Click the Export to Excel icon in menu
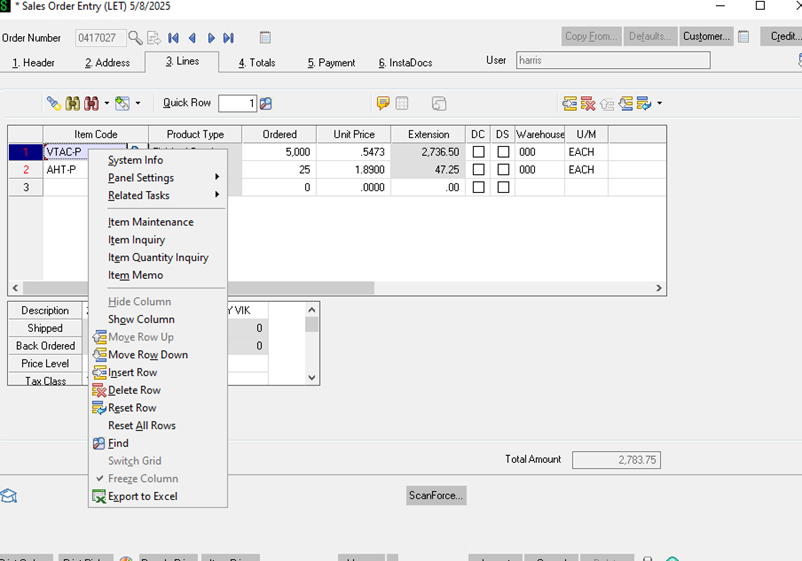 pos(98,497)
